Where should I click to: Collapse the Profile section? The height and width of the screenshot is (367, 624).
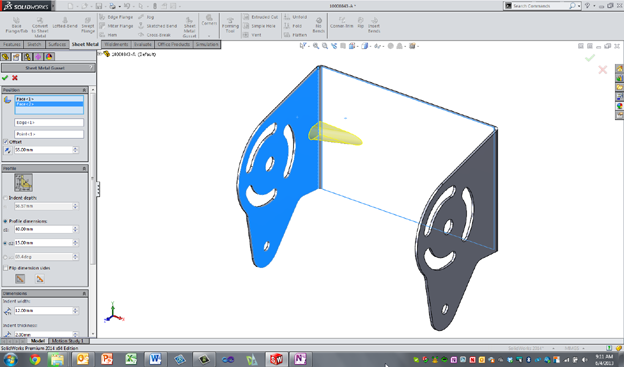coord(84,168)
